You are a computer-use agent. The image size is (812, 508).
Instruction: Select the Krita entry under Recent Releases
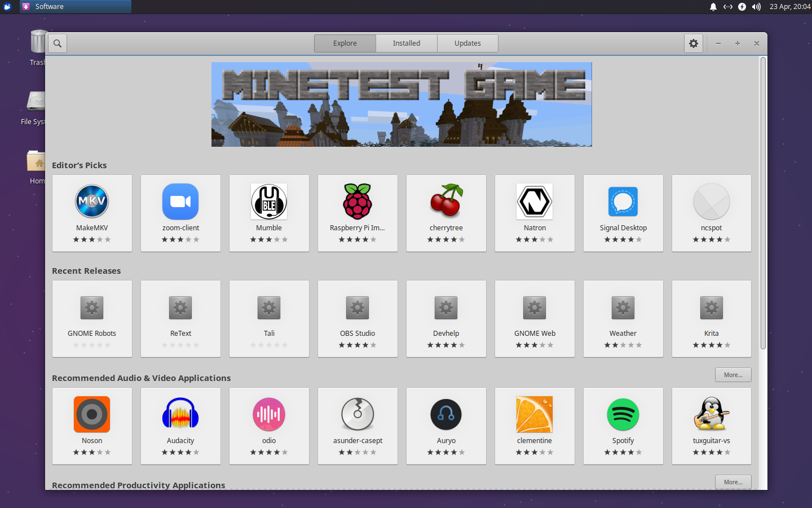(711, 319)
